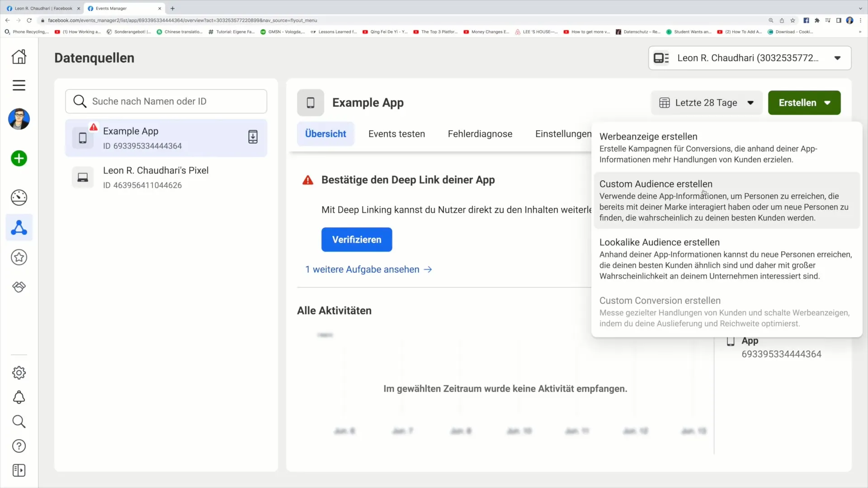The width and height of the screenshot is (868, 488).
Task: Open the handshake partner integrations icon
Action: 19,287
